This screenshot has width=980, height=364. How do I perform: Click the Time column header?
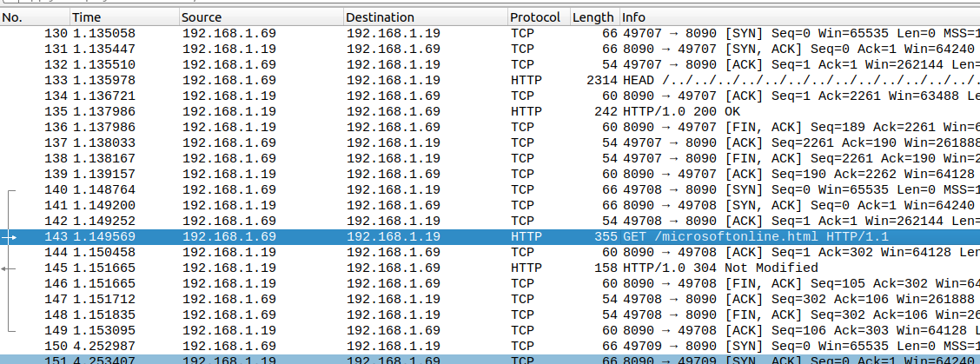(x=123, y=17)
